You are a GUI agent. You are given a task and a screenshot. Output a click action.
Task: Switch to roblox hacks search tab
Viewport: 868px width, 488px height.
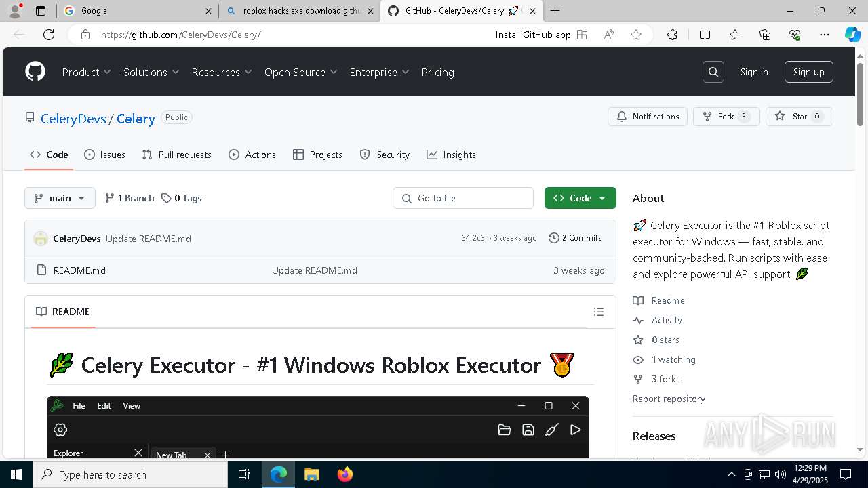(x=298, y=11)
